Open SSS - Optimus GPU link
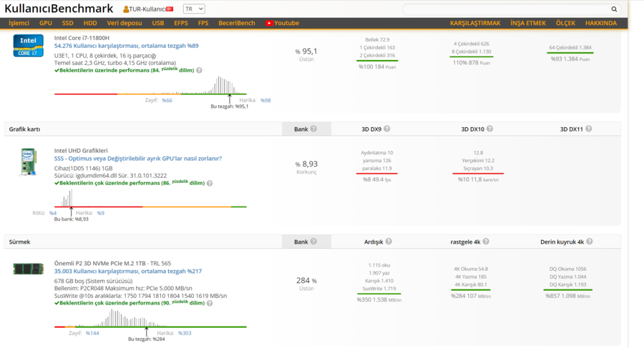The height and width of the screenshot is (348, 644). 138,159
